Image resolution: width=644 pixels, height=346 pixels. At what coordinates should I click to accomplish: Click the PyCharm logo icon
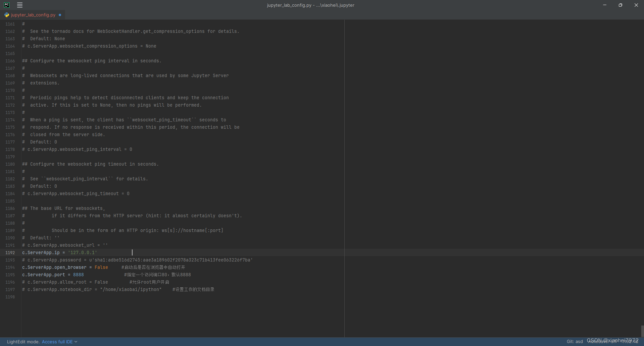pyautogui.click(x=6, y=5)
